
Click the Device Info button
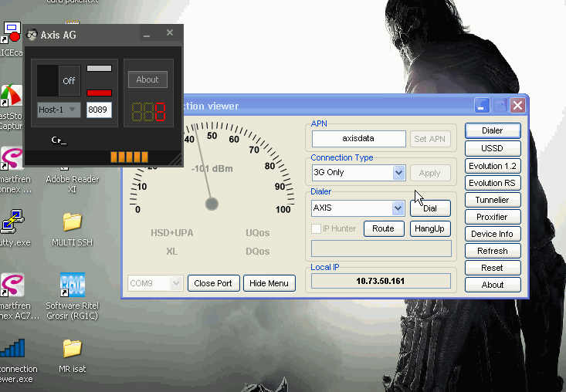pyautogui.click(x=493, y=234)
